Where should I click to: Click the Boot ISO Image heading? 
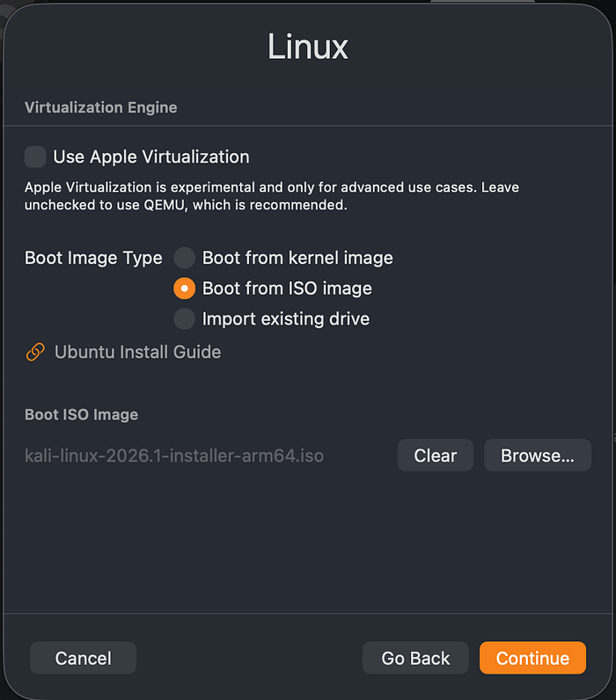[81, 415]
